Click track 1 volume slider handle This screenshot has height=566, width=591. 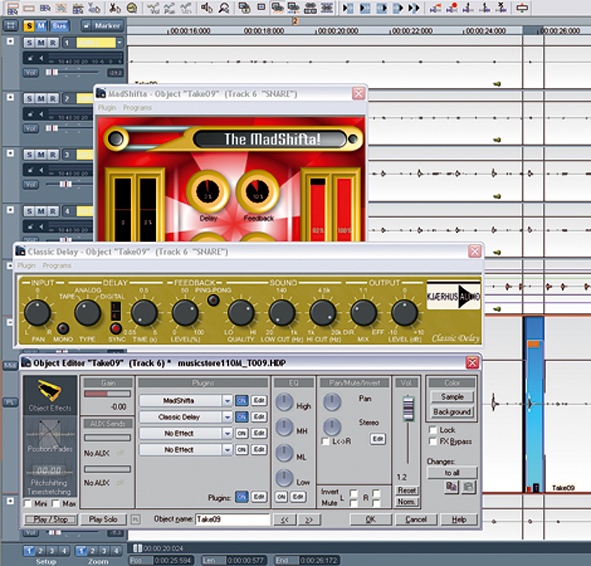pos(52,72)
